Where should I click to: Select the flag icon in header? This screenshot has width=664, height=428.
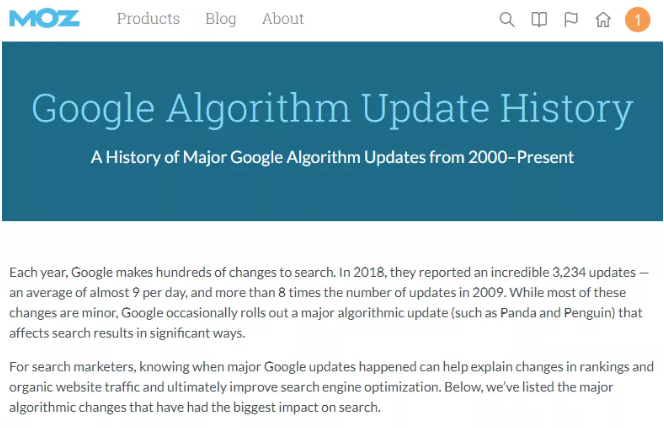click(x=571, y=19)
